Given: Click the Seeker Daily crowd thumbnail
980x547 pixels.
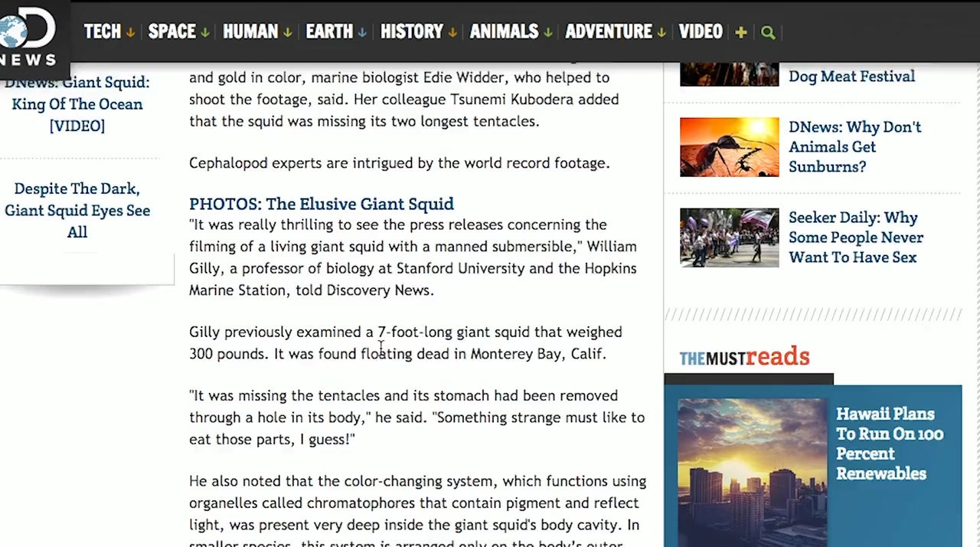Looking at the screenshot, I should tap(729, 237).
